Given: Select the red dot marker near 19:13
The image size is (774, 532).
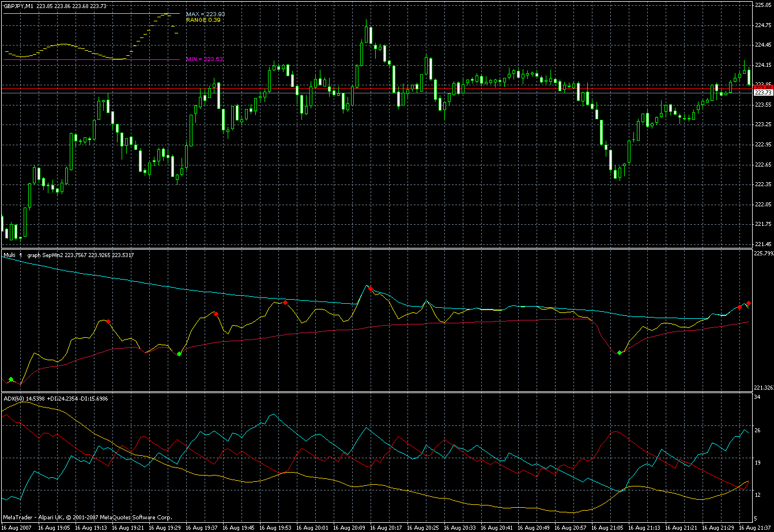Looking at the screenshot, I should pyautogui.click(x=108, y=321).
